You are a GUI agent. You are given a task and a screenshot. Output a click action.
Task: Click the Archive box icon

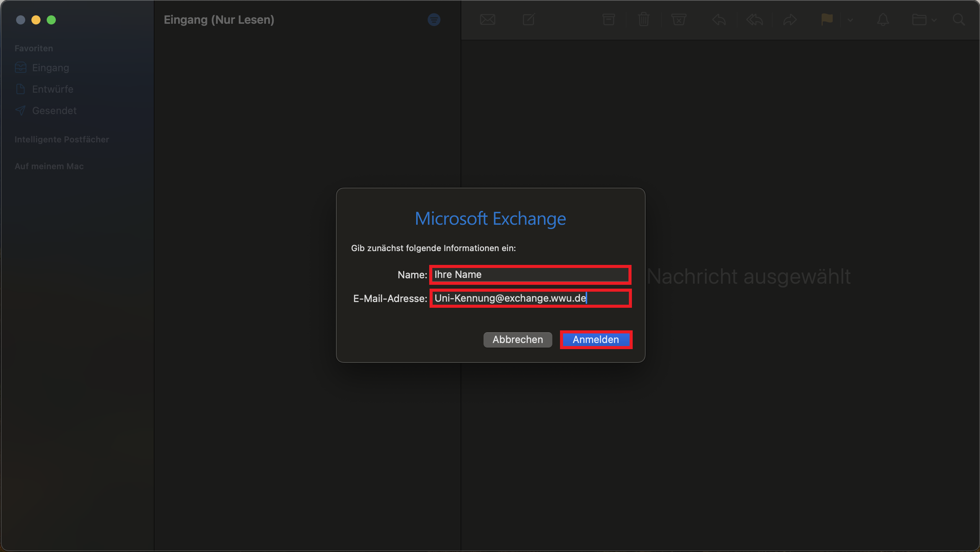[x=608, y=20]
